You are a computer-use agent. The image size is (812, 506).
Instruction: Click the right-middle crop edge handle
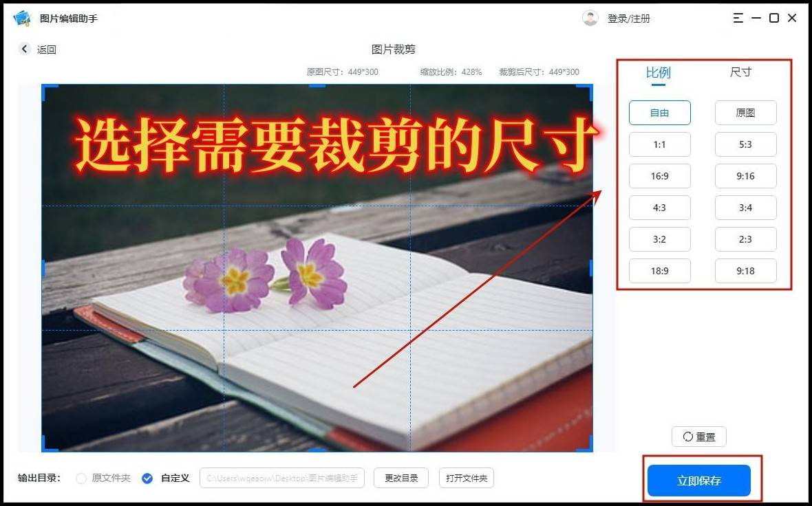coord(591,268)
